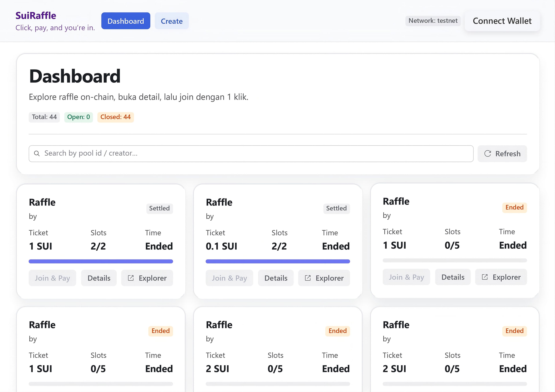Click Settled badge on 0.1 SUI raffle

[336, 208]
